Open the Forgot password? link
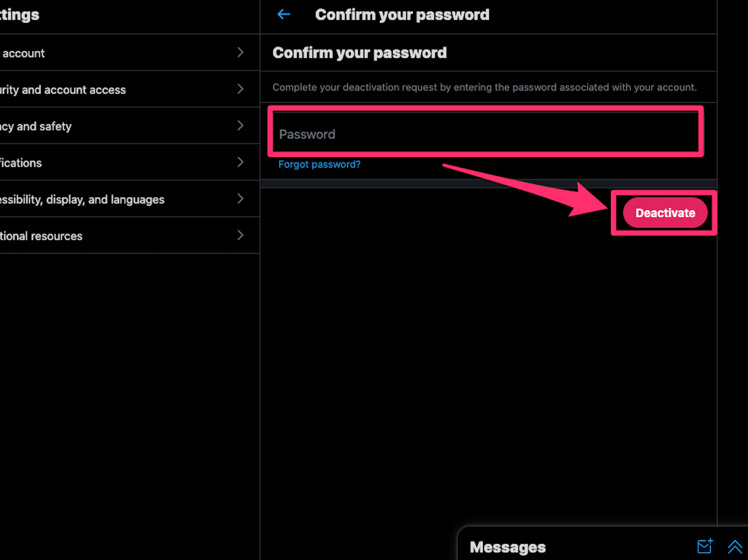748x560 pixels. tap(319, 164)
